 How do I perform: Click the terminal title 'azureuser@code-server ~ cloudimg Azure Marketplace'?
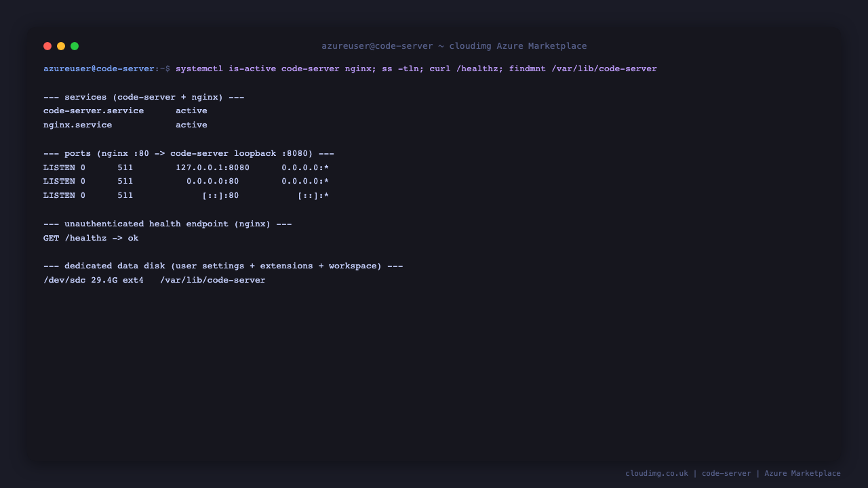click(454, 46)
